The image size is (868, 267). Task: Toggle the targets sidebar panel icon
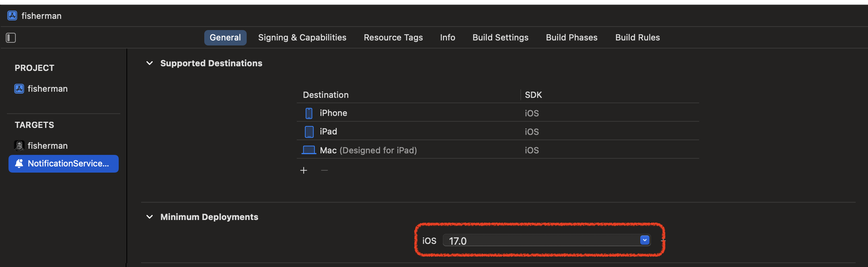click(11, 38)
